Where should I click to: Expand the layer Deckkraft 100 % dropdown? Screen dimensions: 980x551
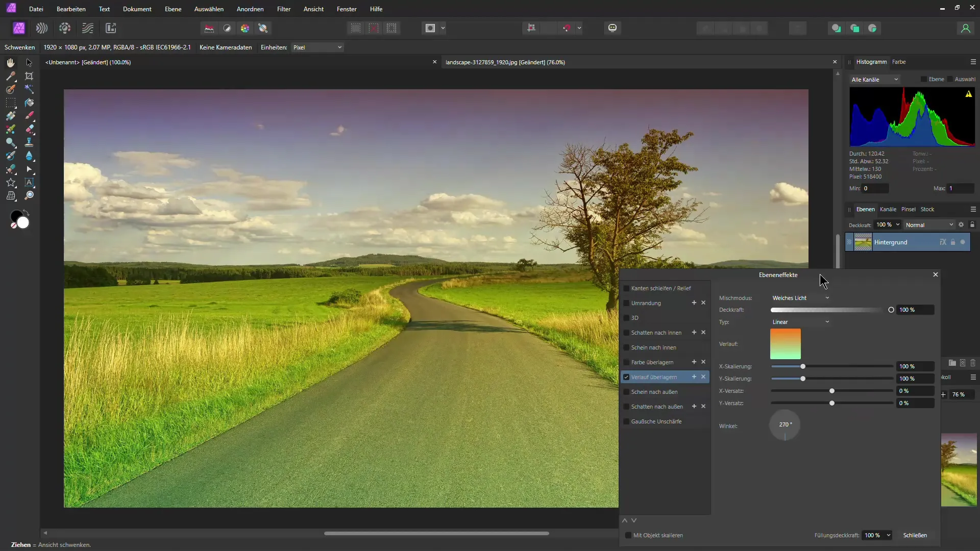pos(898,225)
